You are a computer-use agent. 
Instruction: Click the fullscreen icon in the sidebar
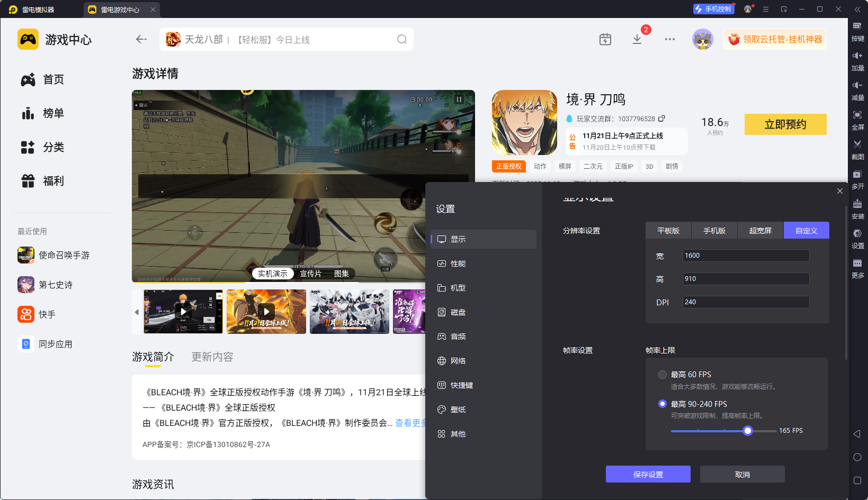coord(857,115)
